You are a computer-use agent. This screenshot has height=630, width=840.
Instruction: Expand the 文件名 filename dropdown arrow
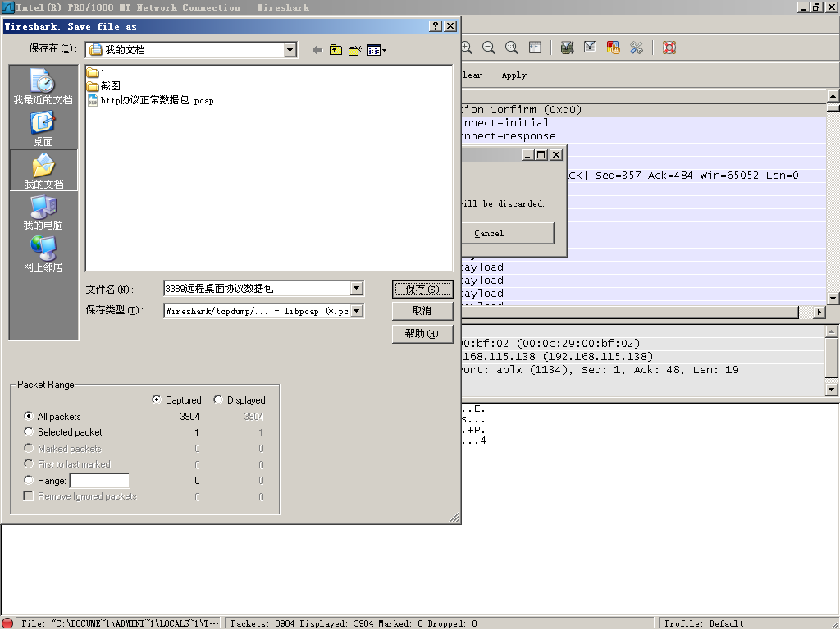coord(357,288)
